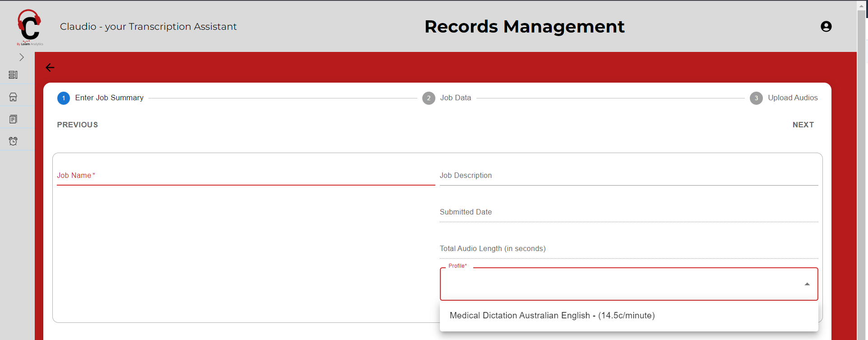868x340 pixels.
Task: Go to the Upload Audios step
Action: (x=792, y=98)
